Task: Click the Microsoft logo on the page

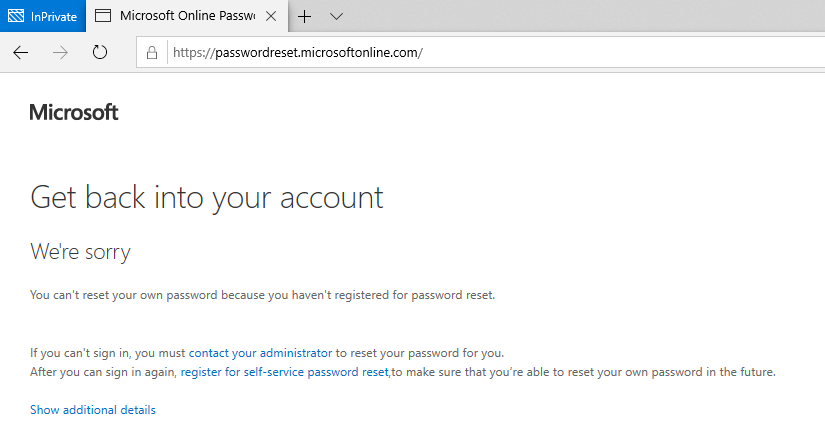Action: pyautogui.click(x=74, y=112)
